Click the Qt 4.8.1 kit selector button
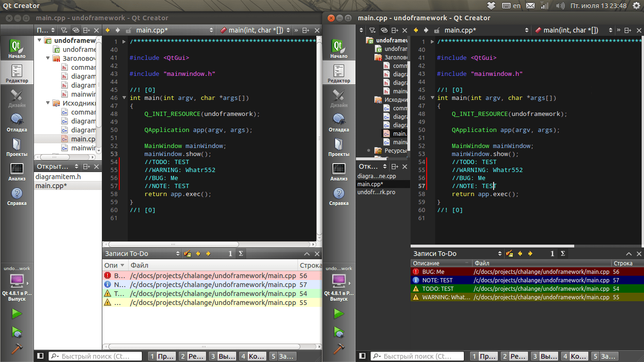The image size is (644, 362). (17, 283)
